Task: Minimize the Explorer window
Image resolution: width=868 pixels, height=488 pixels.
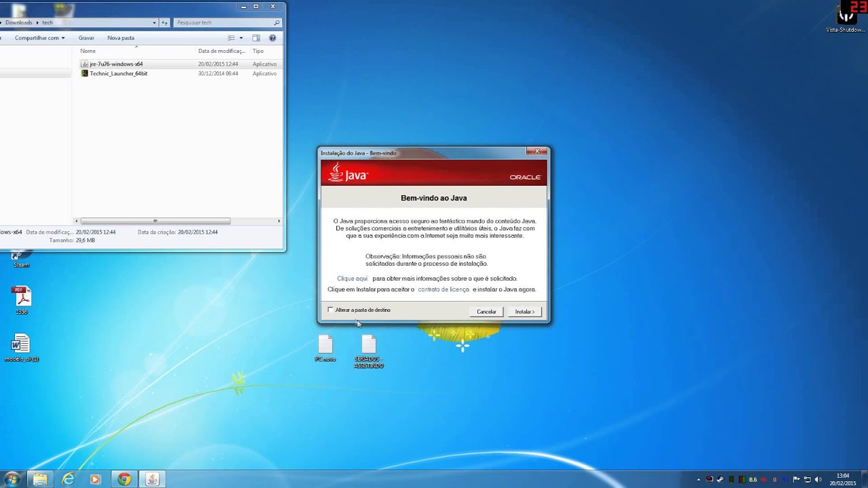Action: click(243, 7)
